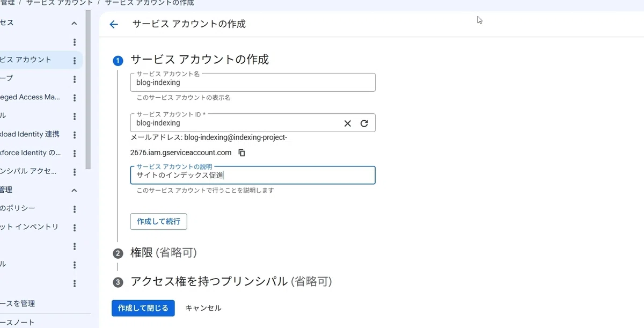644x328 pixels.
Task: Expand step 3 アクセス権を持つプリンシパル
Action: tap(231, 281)
